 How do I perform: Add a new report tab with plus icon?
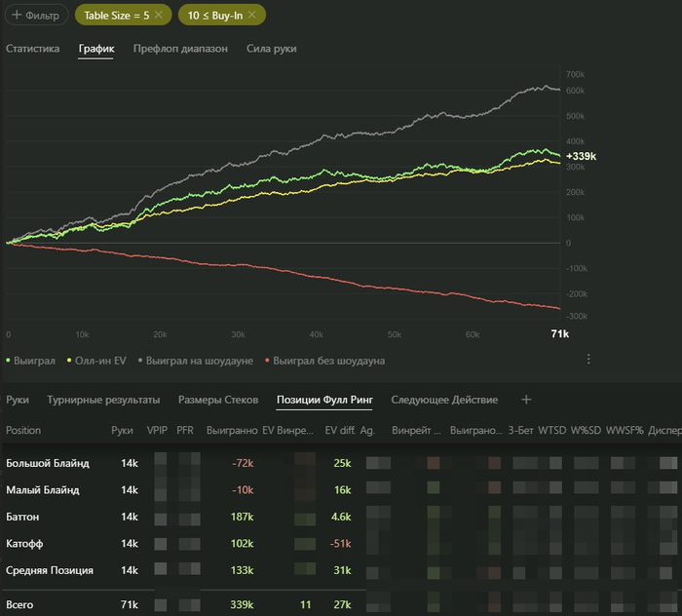526,400
